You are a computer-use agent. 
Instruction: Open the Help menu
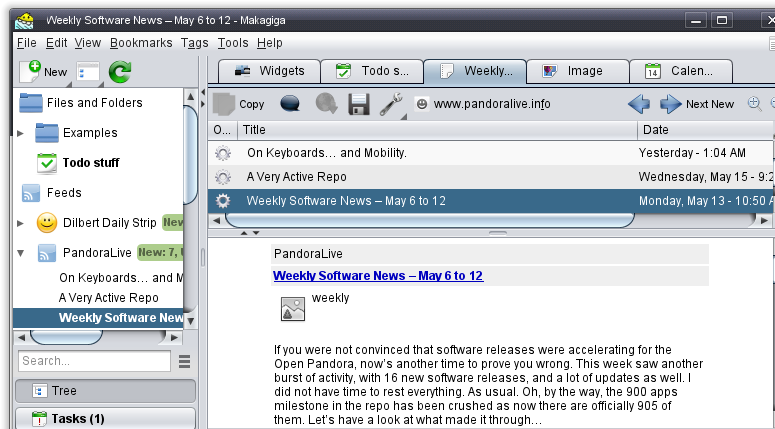point(269,43)
